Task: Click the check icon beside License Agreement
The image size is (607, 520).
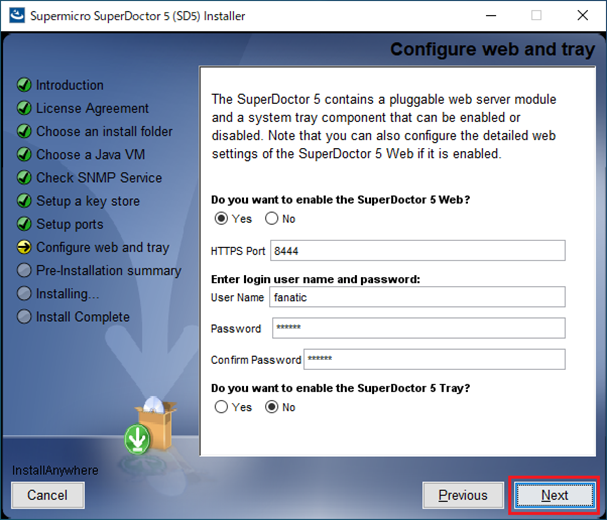Action: 24,108
